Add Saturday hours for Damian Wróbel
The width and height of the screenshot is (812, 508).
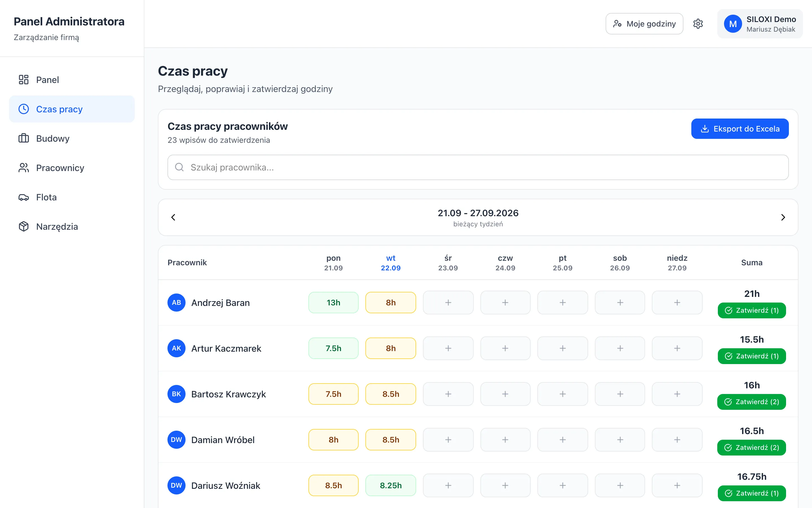pos(620,439)
